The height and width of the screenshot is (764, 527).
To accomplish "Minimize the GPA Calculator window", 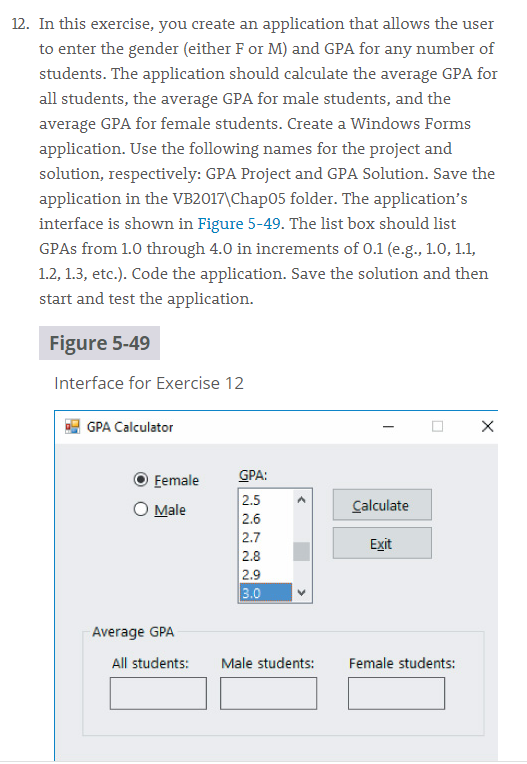I will click(388, 427).
